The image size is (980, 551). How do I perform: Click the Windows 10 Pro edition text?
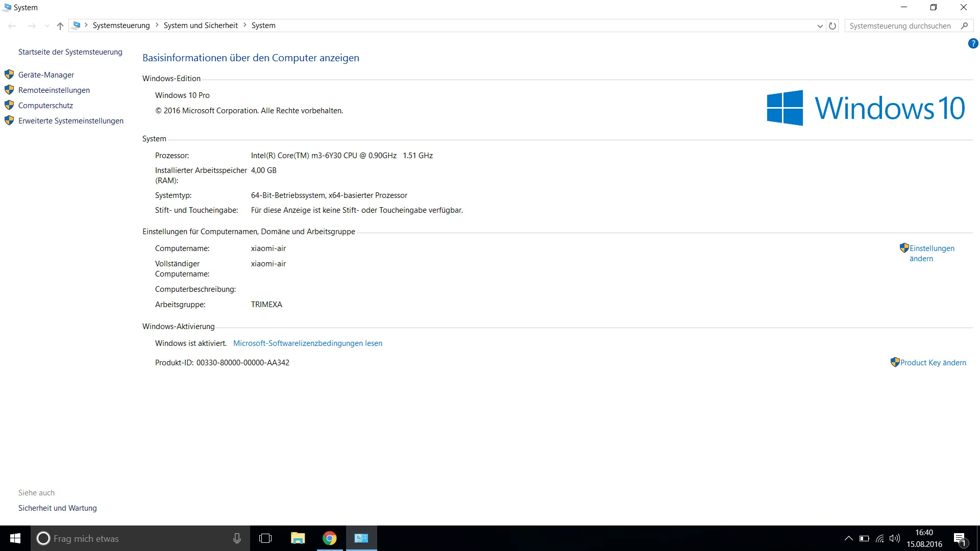point(182,95)
